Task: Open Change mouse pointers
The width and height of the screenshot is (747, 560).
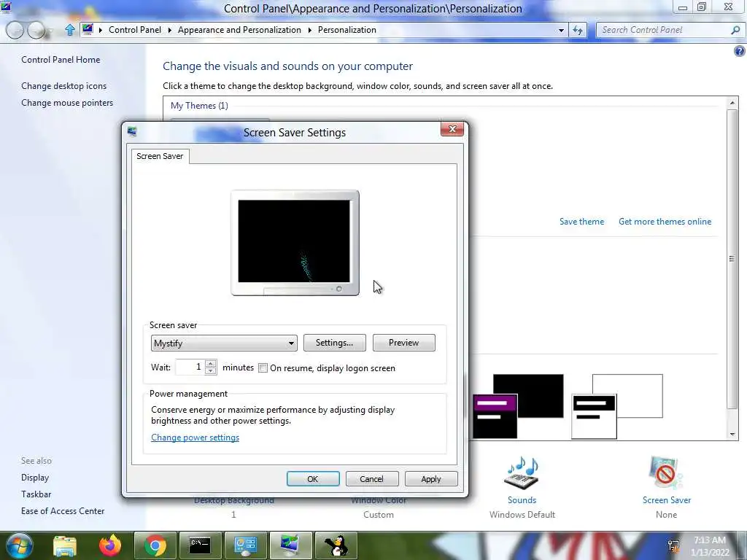Action: point(67,103)
